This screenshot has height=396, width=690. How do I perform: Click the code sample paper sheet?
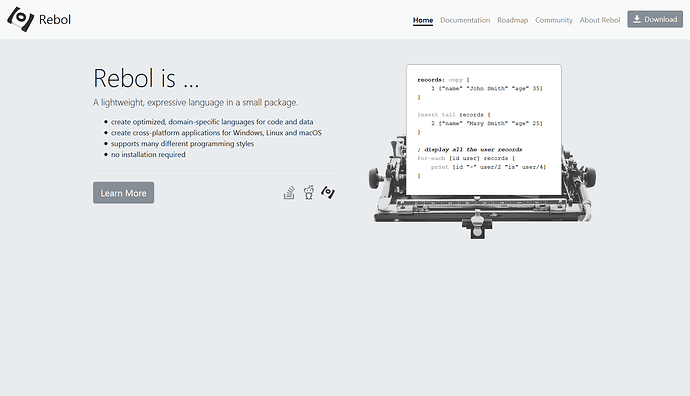point(484,130)
